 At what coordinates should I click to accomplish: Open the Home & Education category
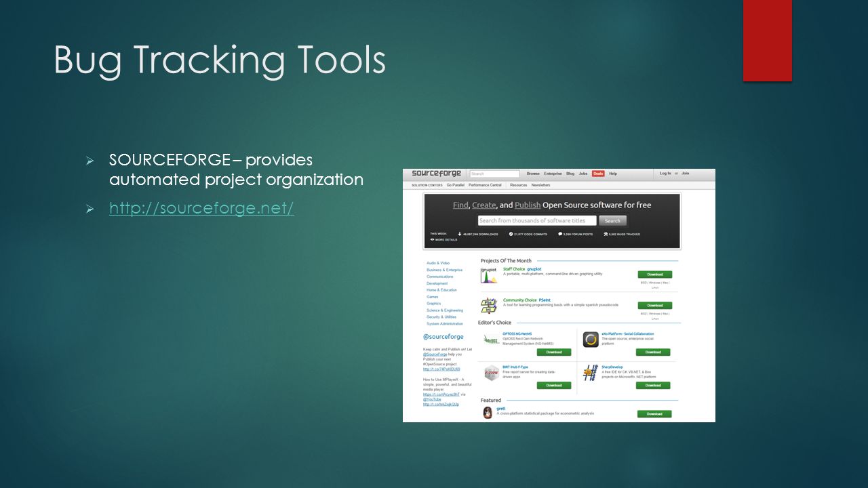[441, 290]
